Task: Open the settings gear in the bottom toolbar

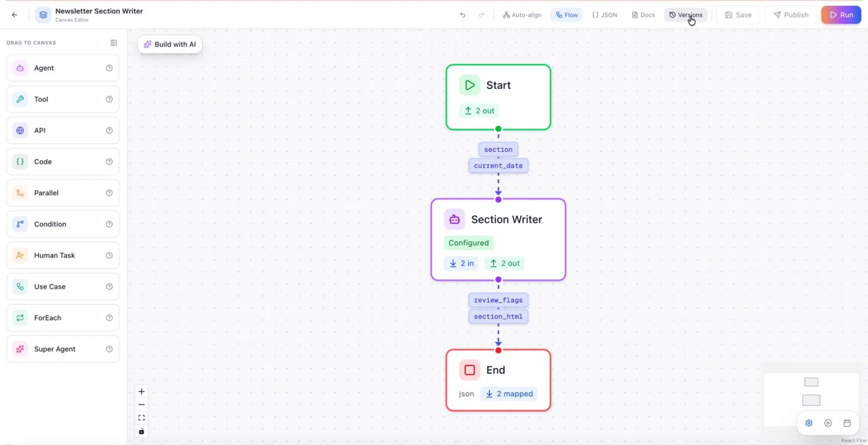Action: click(809, 423)
